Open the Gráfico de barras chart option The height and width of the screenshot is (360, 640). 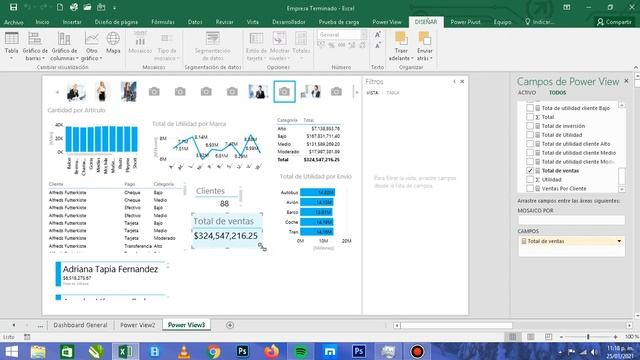(35, 46)
